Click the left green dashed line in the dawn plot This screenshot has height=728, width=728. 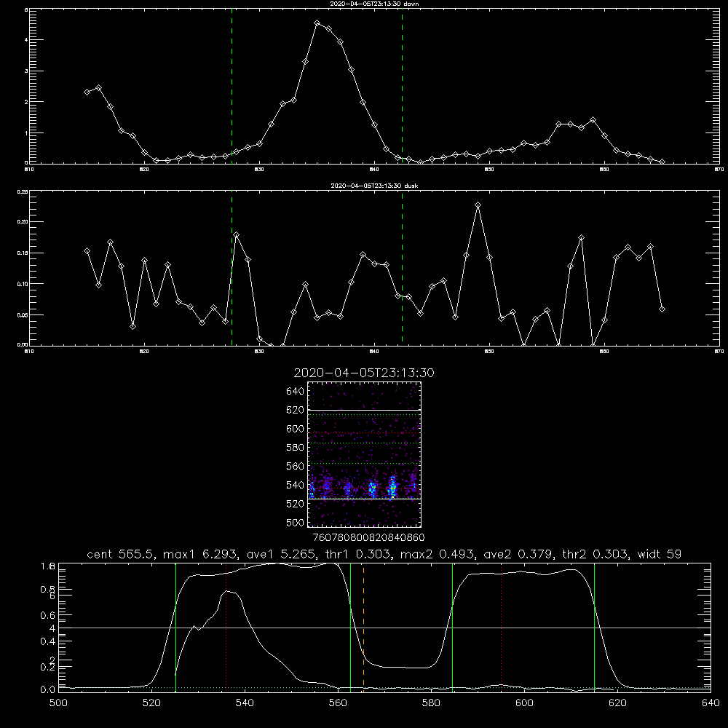(x=232, y=86)
